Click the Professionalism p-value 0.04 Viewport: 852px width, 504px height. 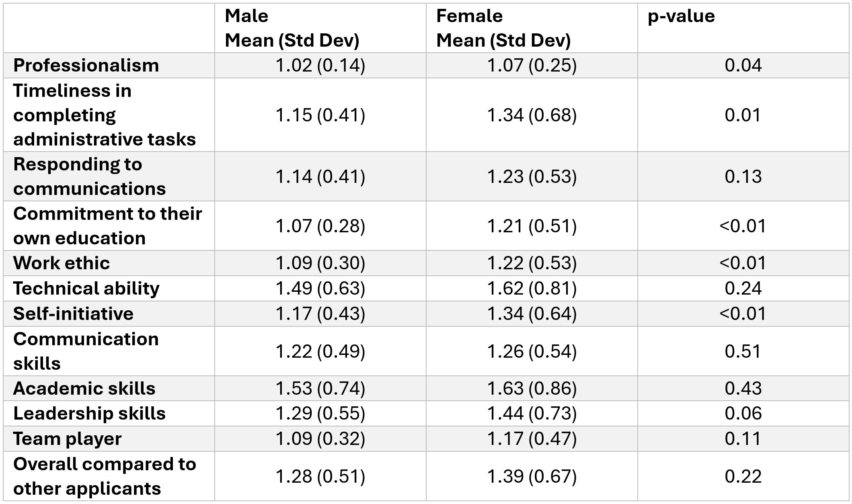coord(743,66)
